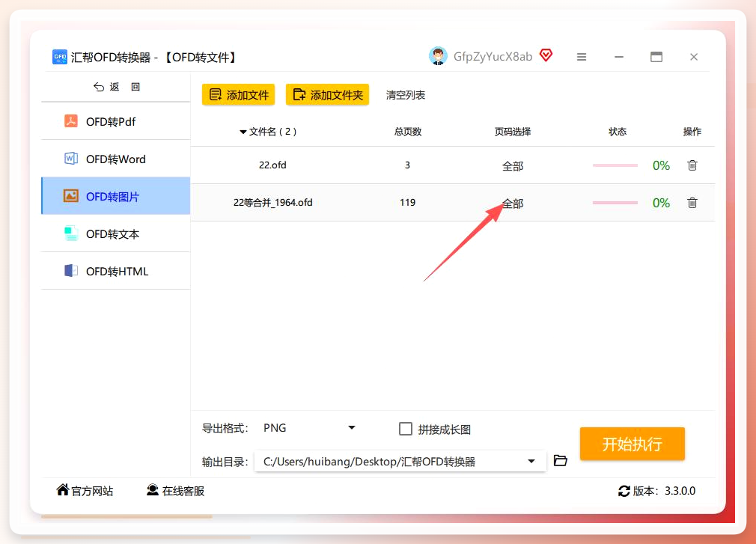Select OFD转Pdf in the sidebar
756x544 pixels.
tap(116, 121)
